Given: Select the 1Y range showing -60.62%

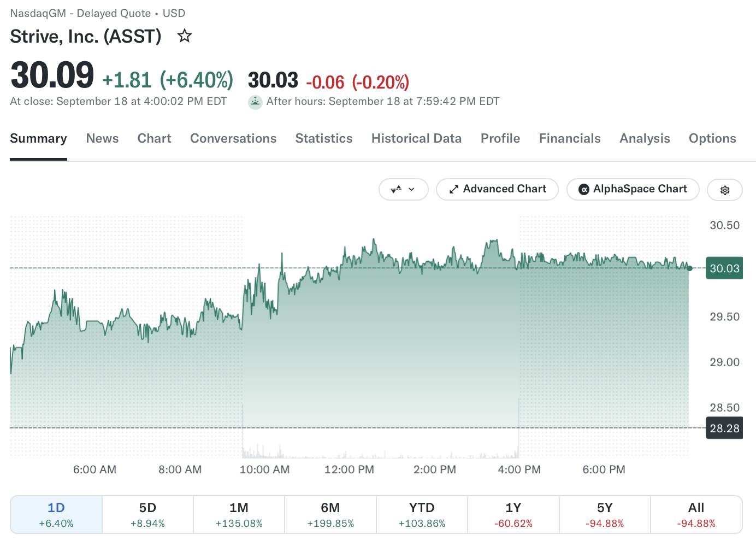Looking at the screenshot, I should pos(513,514).
